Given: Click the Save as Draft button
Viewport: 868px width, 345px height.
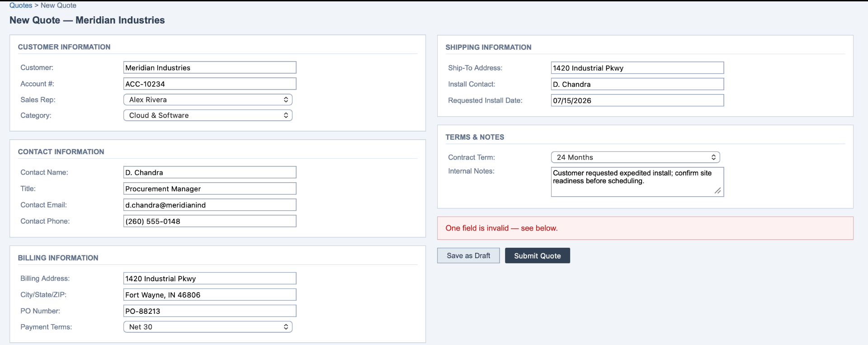Looking at the screenshot, I should coord(468,255).
